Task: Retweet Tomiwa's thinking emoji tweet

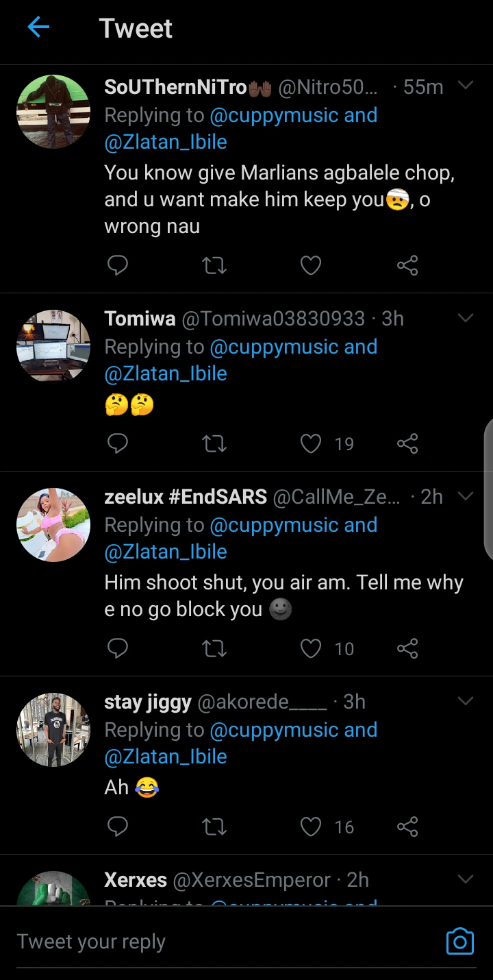Action: (214, 444)
